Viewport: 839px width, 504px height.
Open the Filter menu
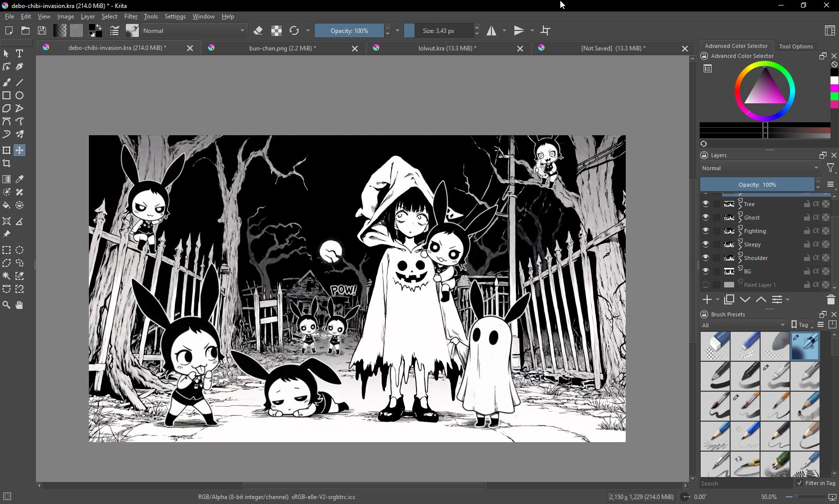click(x=130, y=16)
